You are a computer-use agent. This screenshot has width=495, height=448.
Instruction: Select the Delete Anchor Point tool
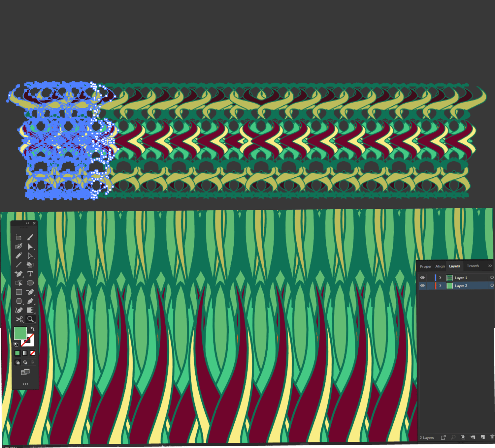tap(30, 292)
